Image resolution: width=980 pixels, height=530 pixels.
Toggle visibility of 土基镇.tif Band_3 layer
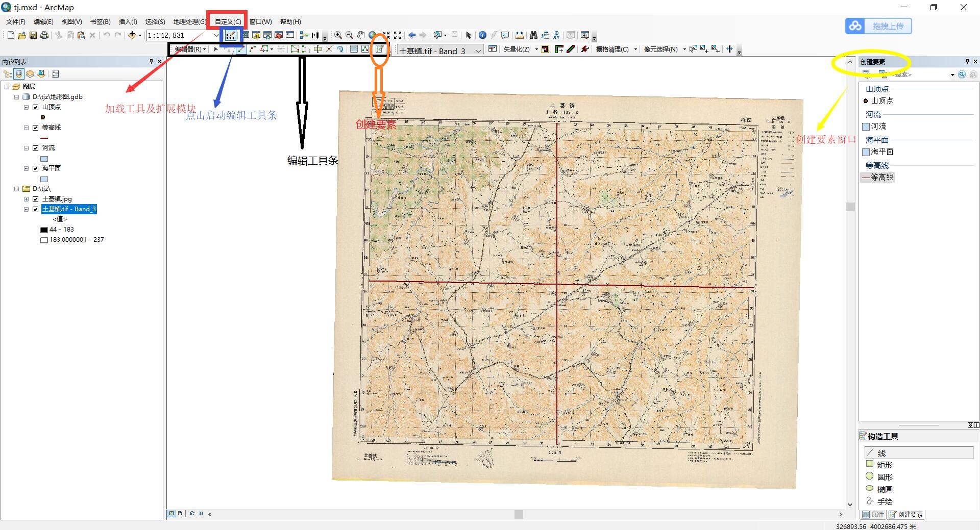(36, 209)
